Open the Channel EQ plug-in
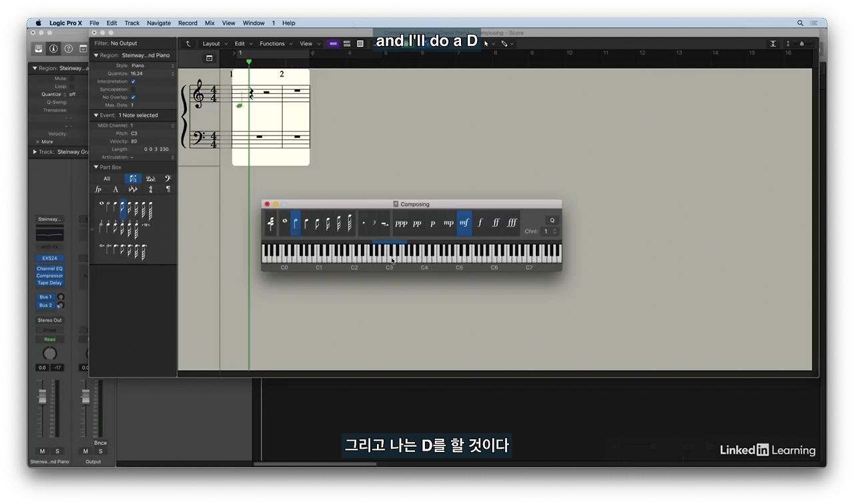The image size is (854, 504). click(x=50, y=269)
